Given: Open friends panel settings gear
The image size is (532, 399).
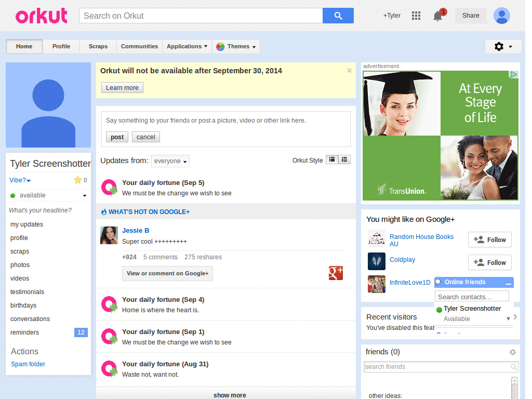Looking at the screenshot, I should coord(513,352).
